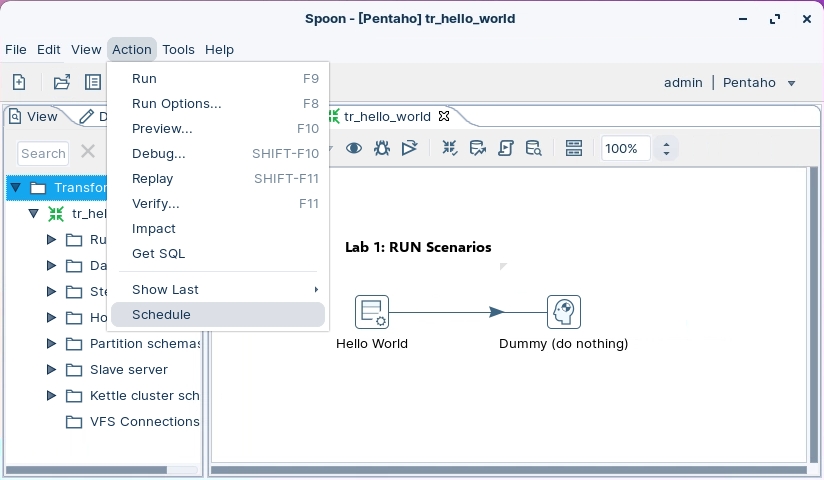824x480 pixels.
Task: Choose Impact from the Action menu
Action: 218,229
